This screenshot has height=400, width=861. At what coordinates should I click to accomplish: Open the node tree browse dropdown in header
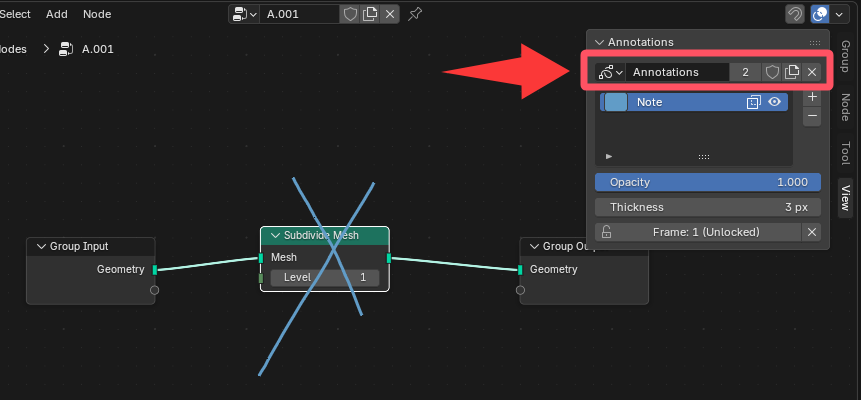click(244, 14)
